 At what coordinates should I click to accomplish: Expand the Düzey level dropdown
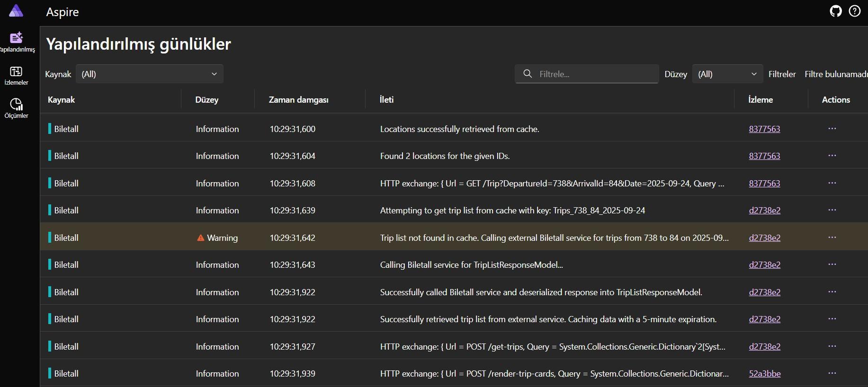[x=727, y=74]
